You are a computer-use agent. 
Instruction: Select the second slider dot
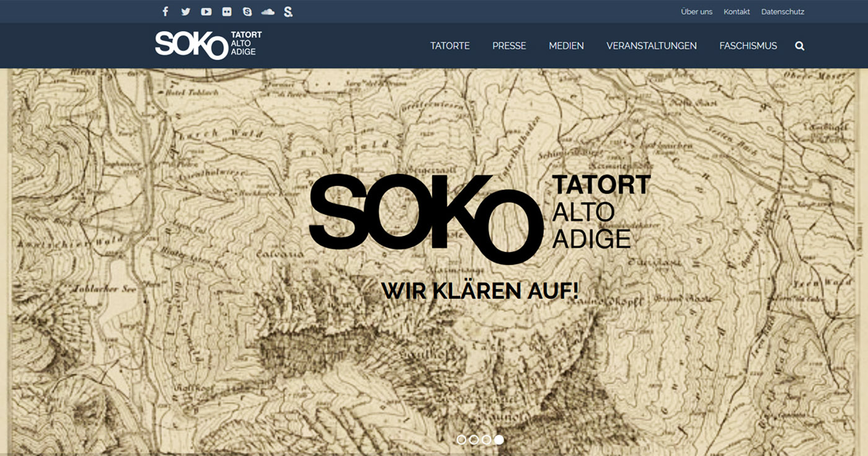coord(474,440)
